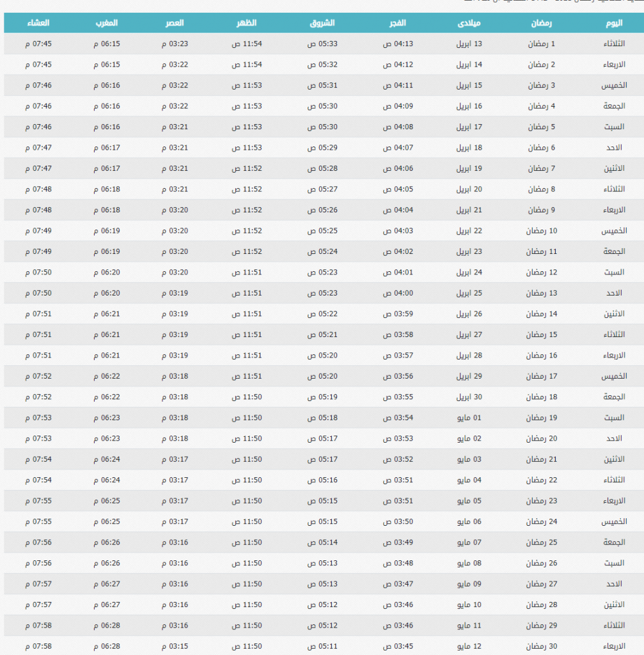Select the 12 مايو date cell
This screenshot has width=644, height=655.
(x=469, y=647)
